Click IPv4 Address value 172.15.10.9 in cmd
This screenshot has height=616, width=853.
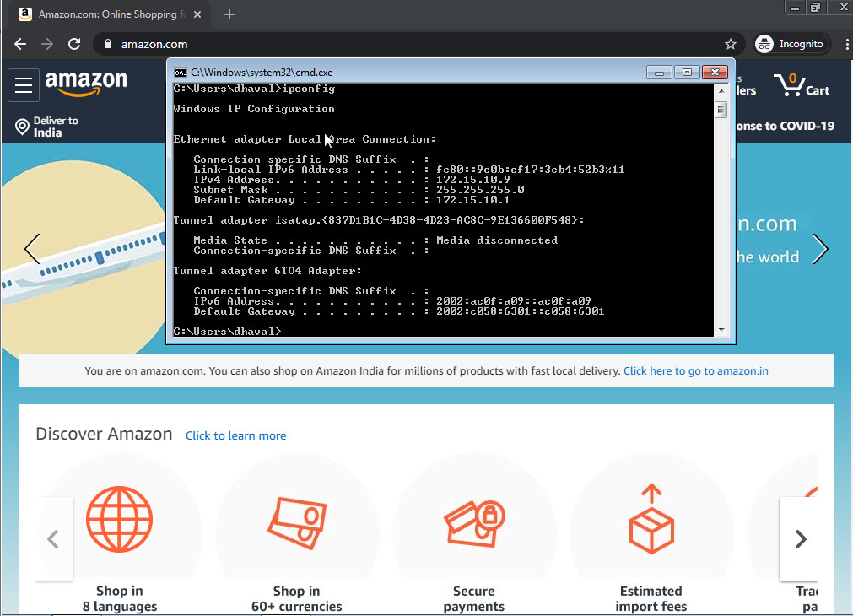pyautogui.click(x=472, y=180)
